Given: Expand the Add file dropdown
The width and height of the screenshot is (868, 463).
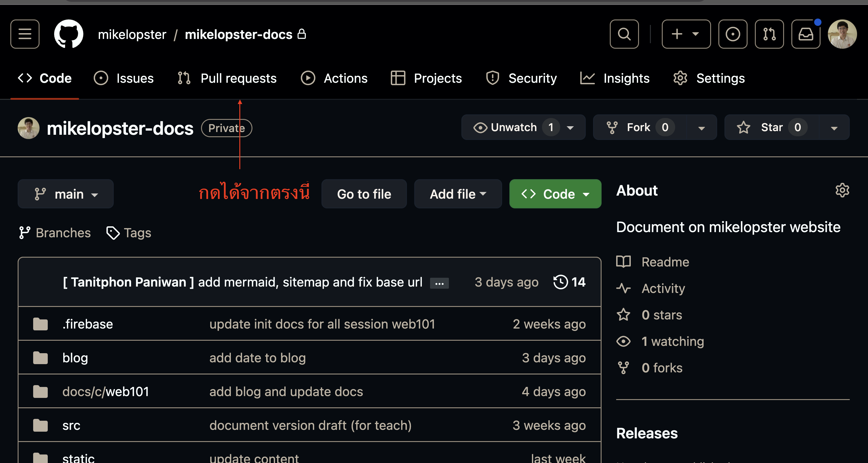Looking at the screenshot, I should (458, 194).
